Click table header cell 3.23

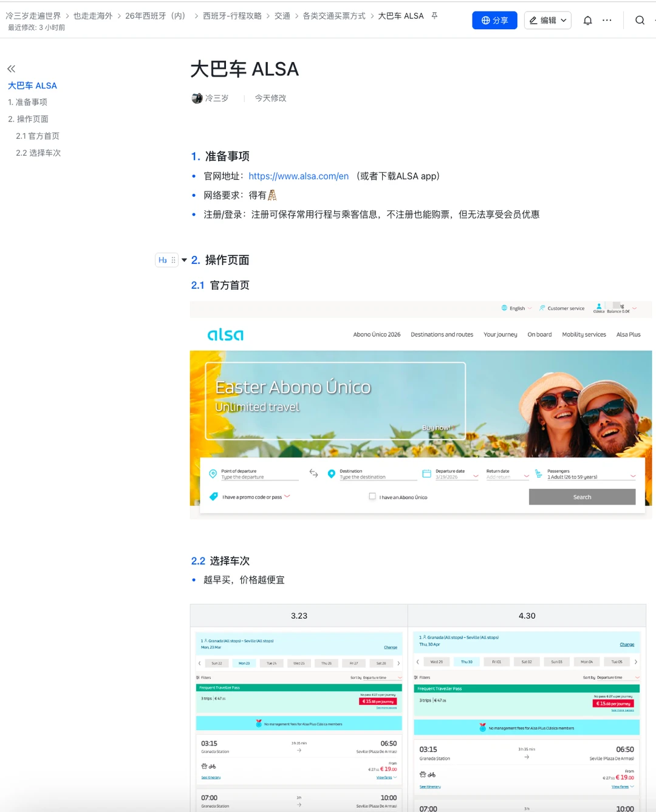tap(299, 616)
